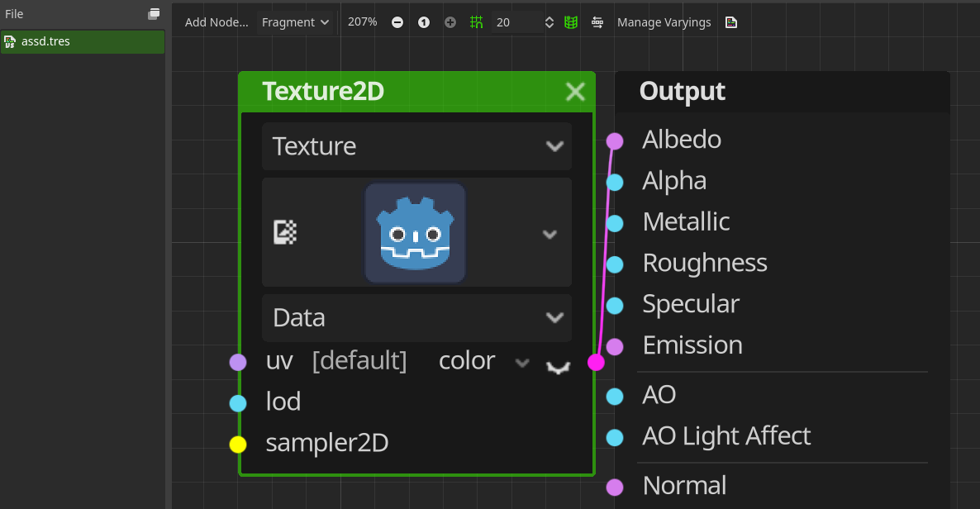
Task: Open the texture resource picker dropdown arrow
Action: point(549,234)
